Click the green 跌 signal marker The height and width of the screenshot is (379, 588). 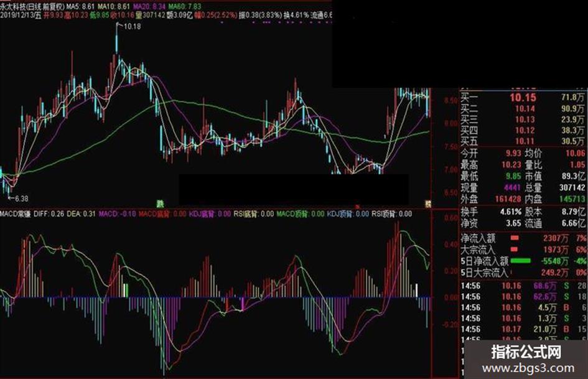click(x=161, y=204)
